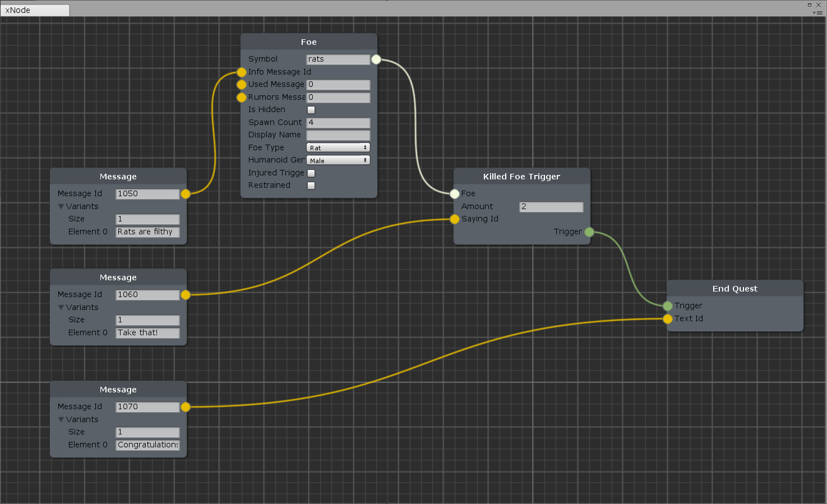Select the Killed Foe Trigger node header
The height and width of the screenshot is (504, 827).
(522, 177)
